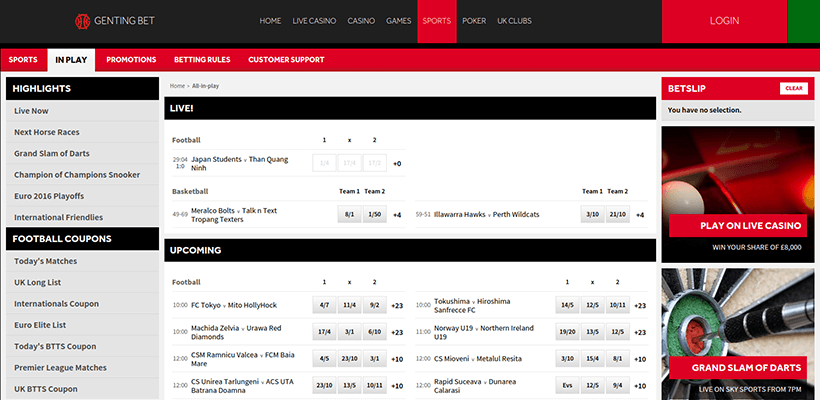
Task: Show +4 markets for Meralco Bolts
Action: pos(397,215)
